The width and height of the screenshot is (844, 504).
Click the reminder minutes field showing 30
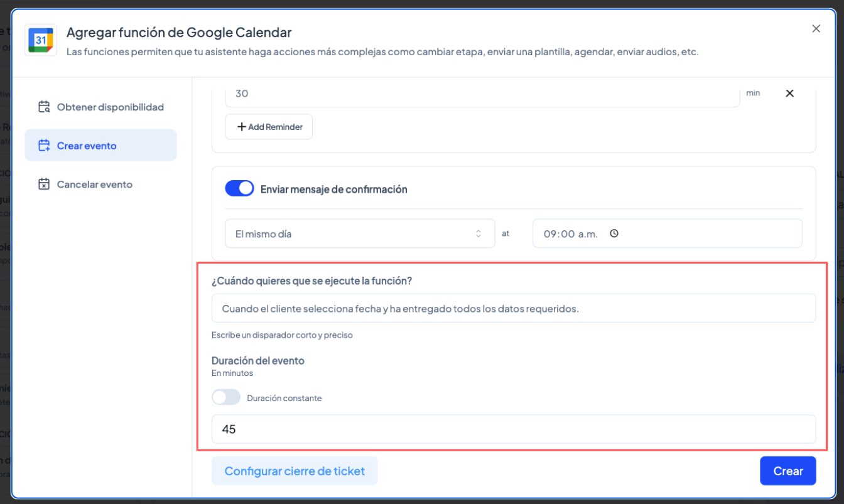click(482, 94)
